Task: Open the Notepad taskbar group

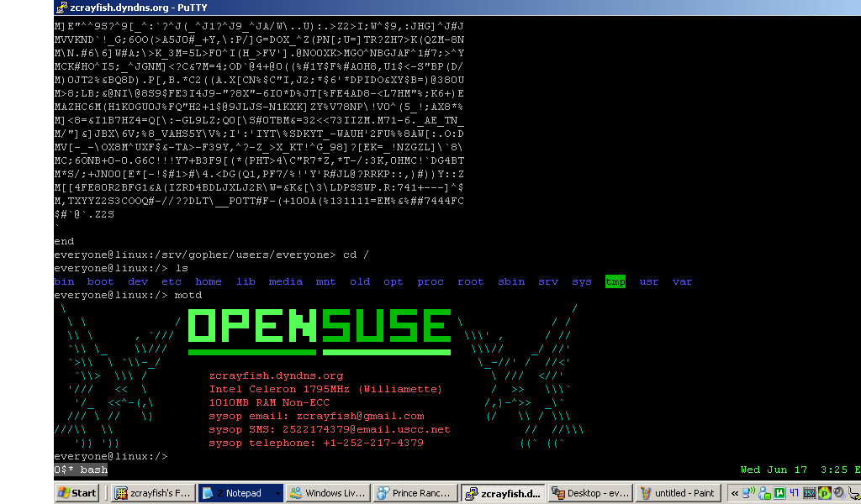Action: click(x=235, y=493)
